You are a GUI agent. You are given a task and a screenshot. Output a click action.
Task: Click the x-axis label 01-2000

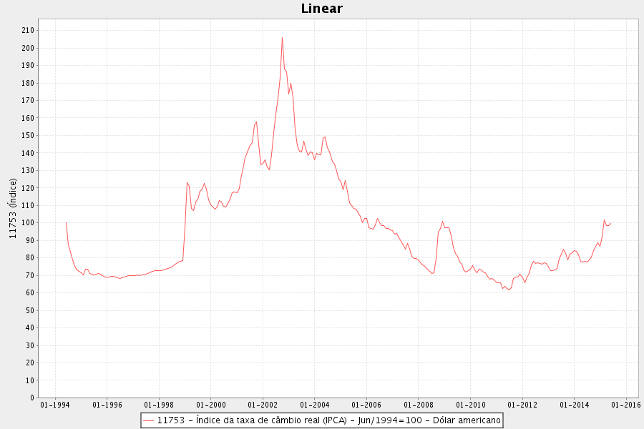(x=210, y=405)
